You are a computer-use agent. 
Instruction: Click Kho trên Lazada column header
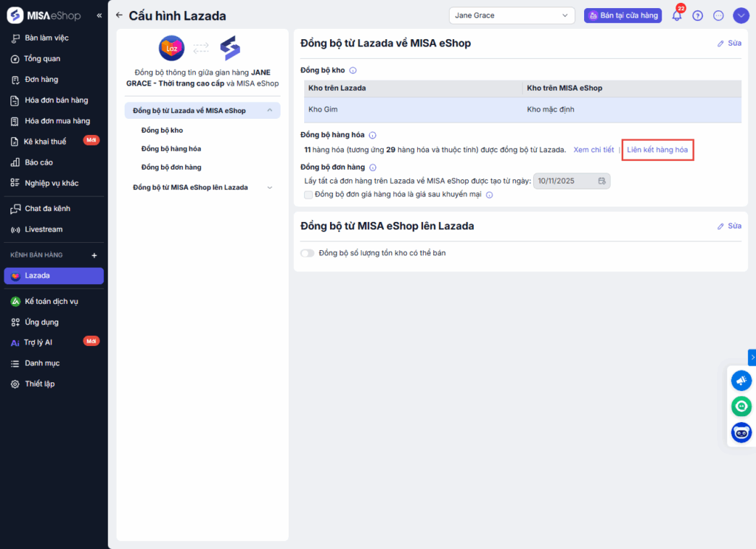(x=413, y=89)
